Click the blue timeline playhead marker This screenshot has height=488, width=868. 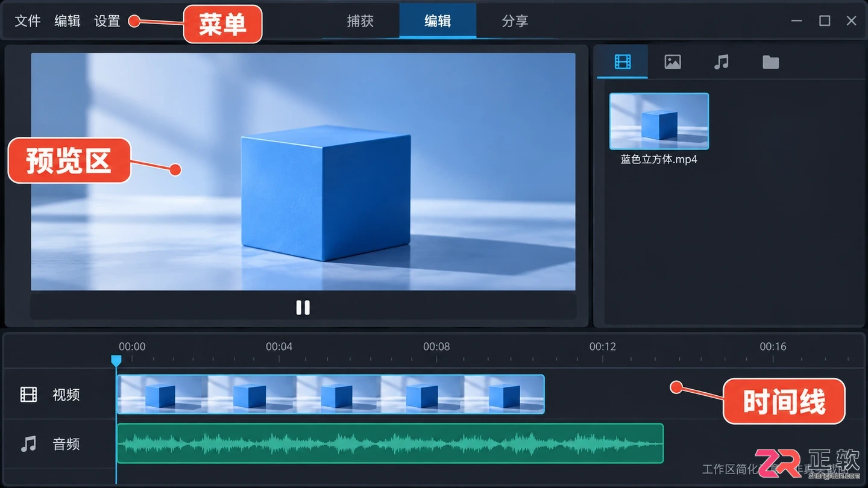pos(116,361)
